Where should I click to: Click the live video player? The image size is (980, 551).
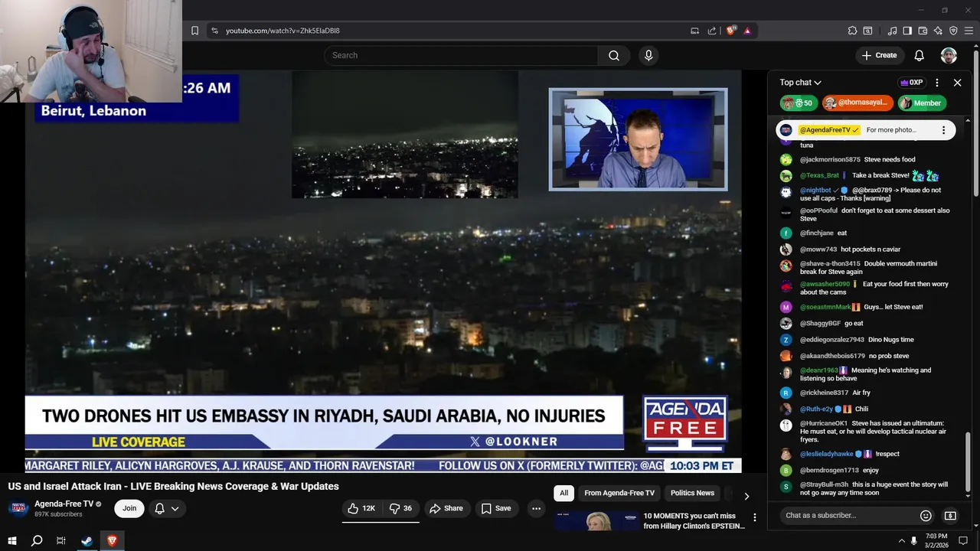click(383, 272)
